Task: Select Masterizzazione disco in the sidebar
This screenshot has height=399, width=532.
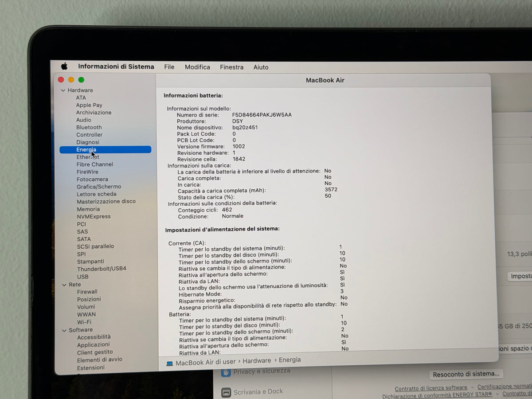Action: 106,201
